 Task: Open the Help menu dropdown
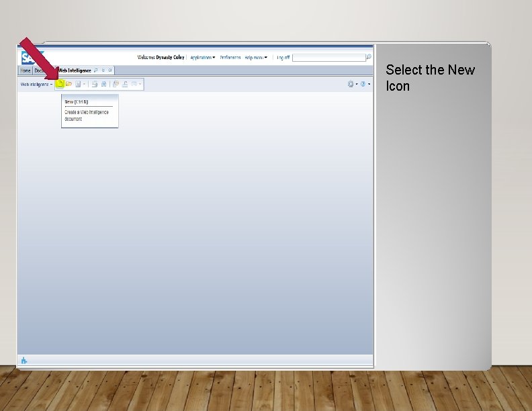pos(256,58)
